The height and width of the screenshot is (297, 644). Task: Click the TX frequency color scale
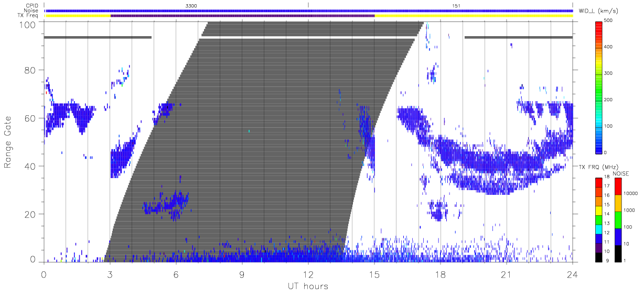[599, 219]
